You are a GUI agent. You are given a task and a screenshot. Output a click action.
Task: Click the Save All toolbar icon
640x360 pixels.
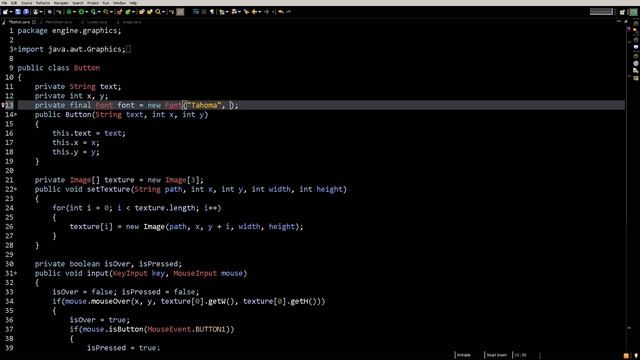pos(25,12)
